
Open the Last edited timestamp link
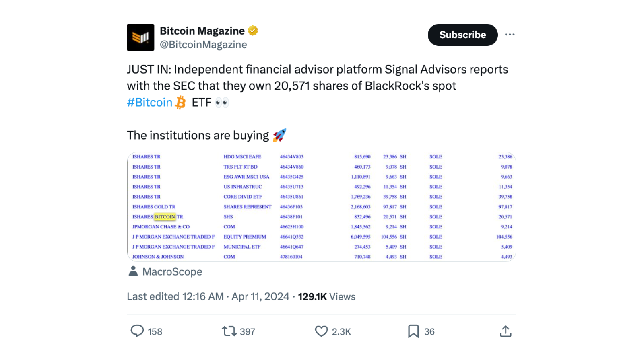pyautogui.click(x=208, y=296)
